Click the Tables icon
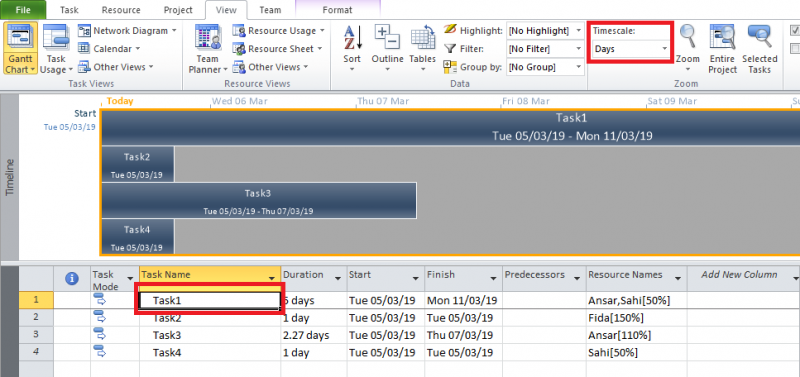 (422, 37)
